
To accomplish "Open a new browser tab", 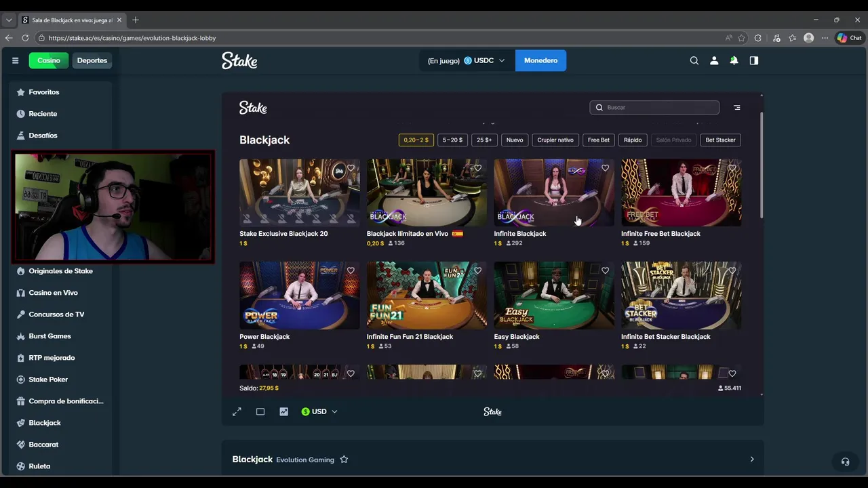I will tap(136, 20).
